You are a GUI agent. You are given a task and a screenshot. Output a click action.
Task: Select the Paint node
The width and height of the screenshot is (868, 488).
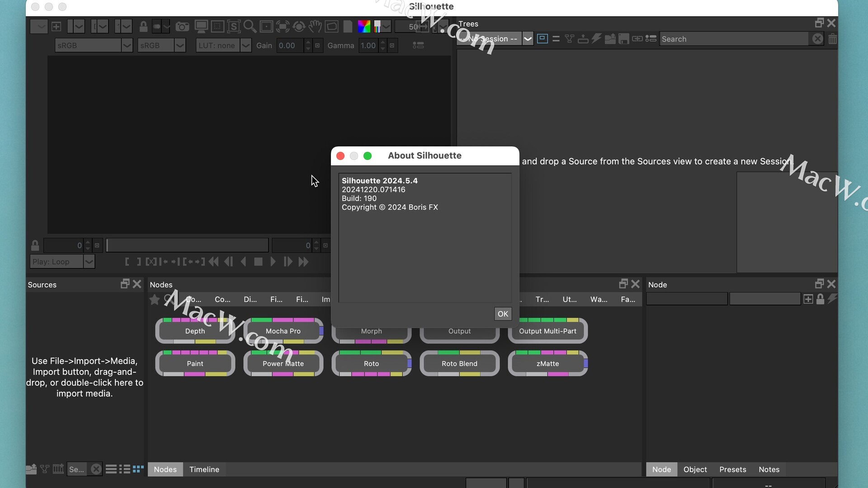point(195,363)
